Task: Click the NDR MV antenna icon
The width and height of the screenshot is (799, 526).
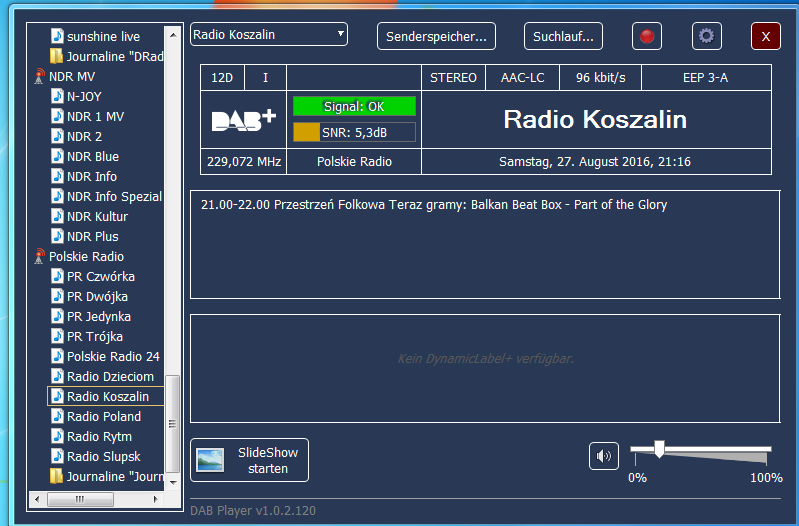Action: (x=39, y=76)
